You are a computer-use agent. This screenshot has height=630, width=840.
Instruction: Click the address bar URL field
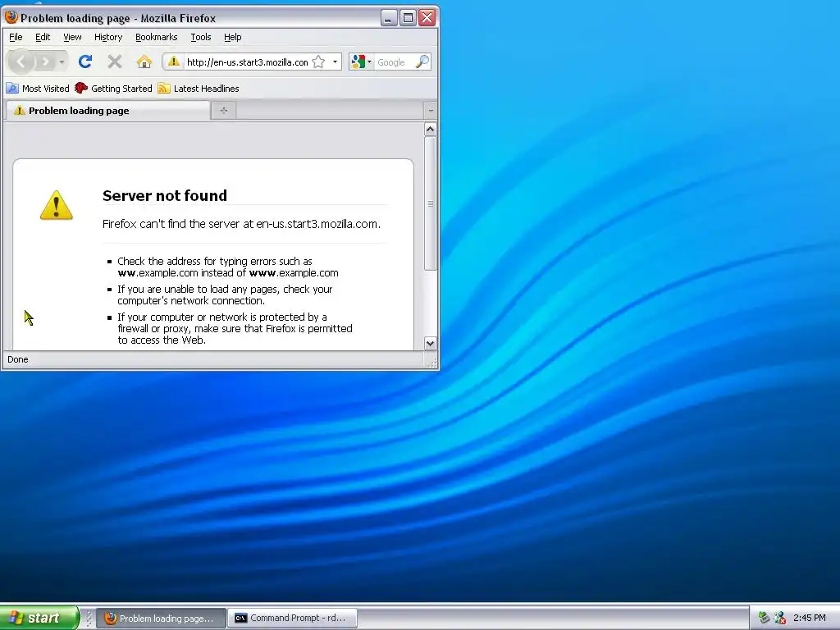[x=247, y=62]
